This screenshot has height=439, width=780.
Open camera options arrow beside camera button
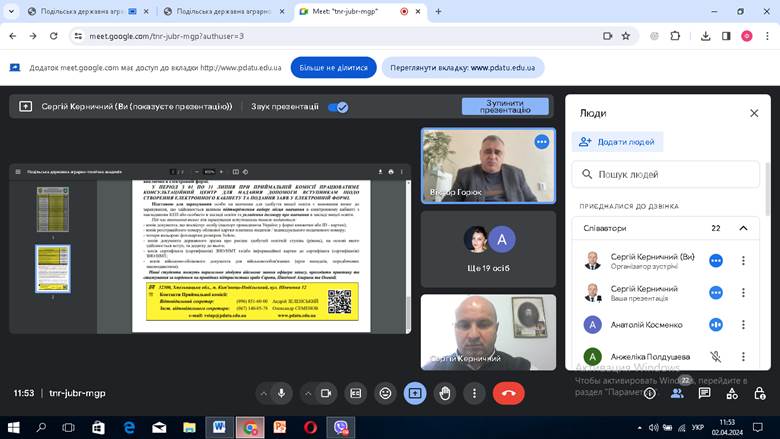tap(308, 393)
